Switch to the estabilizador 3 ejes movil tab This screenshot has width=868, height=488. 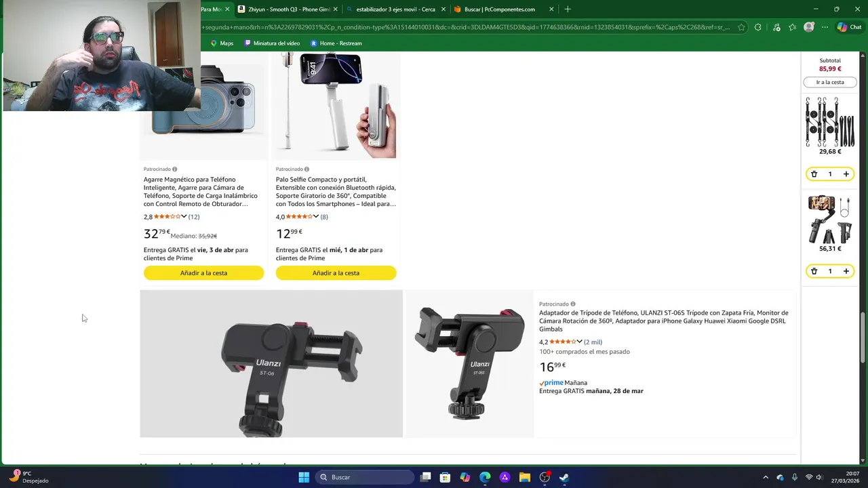click(x=395, y=9)
